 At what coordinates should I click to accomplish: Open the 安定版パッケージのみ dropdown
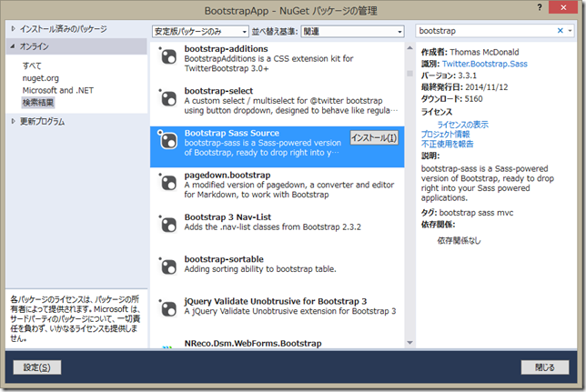tap(200, 32)
